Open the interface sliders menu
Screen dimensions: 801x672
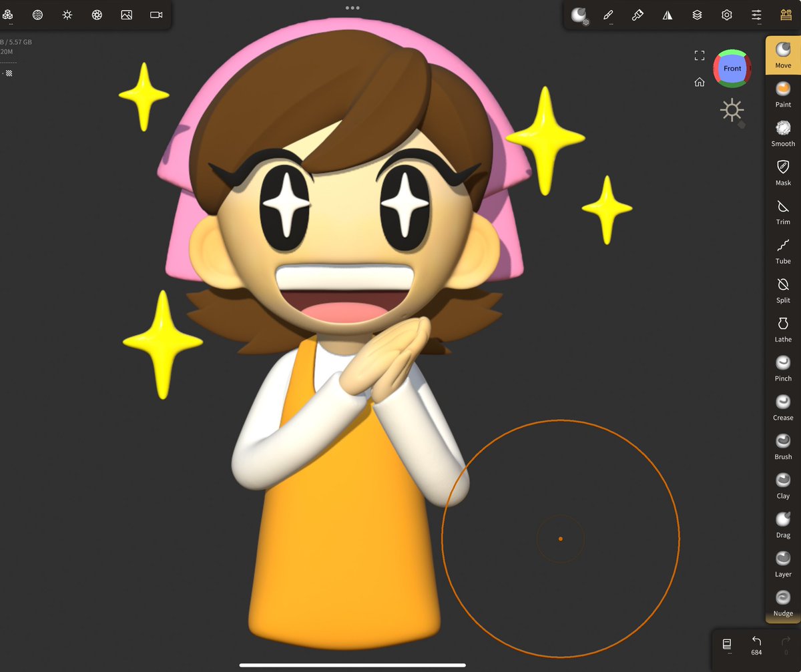pos(756,15)
